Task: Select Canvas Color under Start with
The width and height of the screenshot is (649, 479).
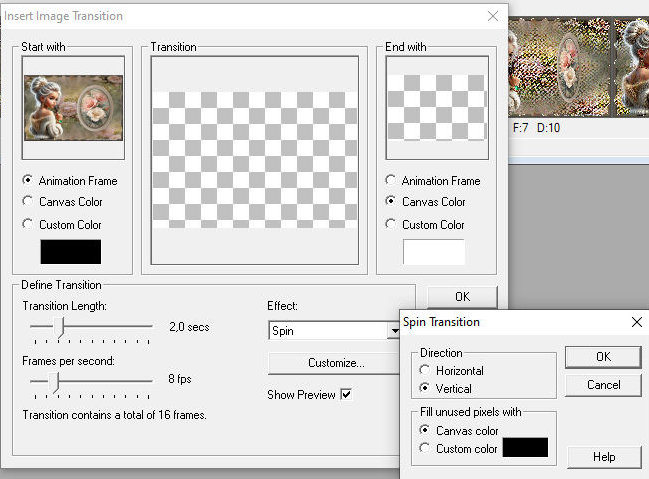Action: pos(28,203)
